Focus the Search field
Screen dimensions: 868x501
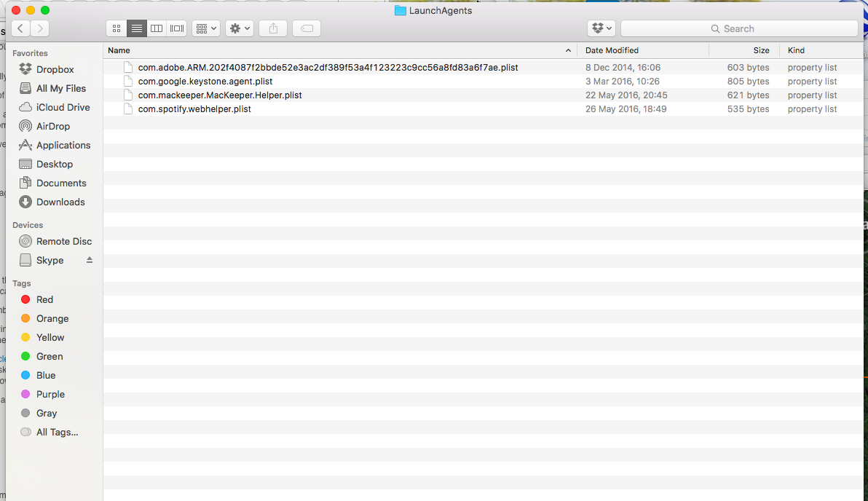tap(739, 28)
